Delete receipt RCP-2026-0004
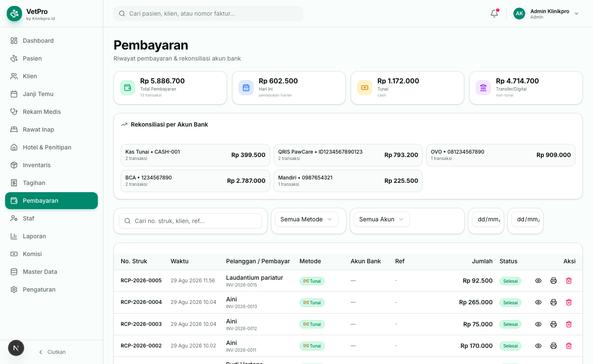The image size is (593, 364). coord(569,302)
